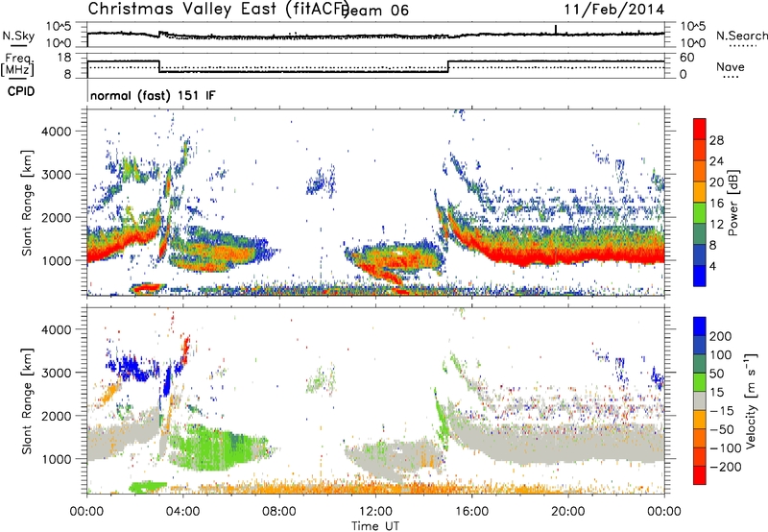Click the red segment of the Power color bar

point(700,128)
